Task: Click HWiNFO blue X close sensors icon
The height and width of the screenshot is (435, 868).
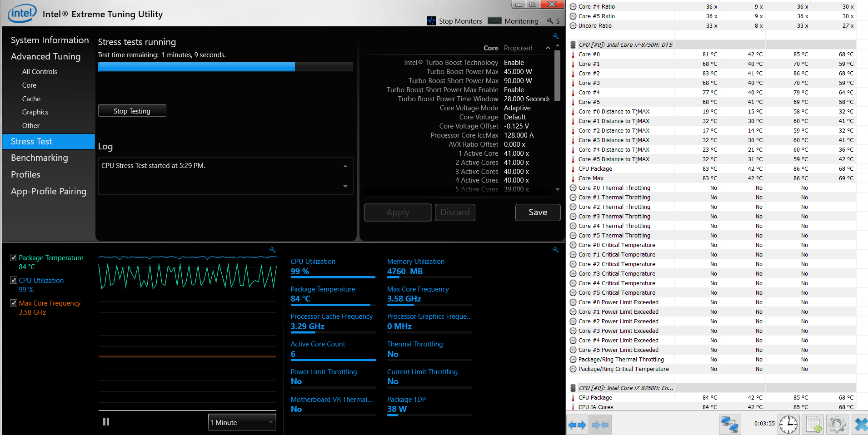Action: coord(860,425)
